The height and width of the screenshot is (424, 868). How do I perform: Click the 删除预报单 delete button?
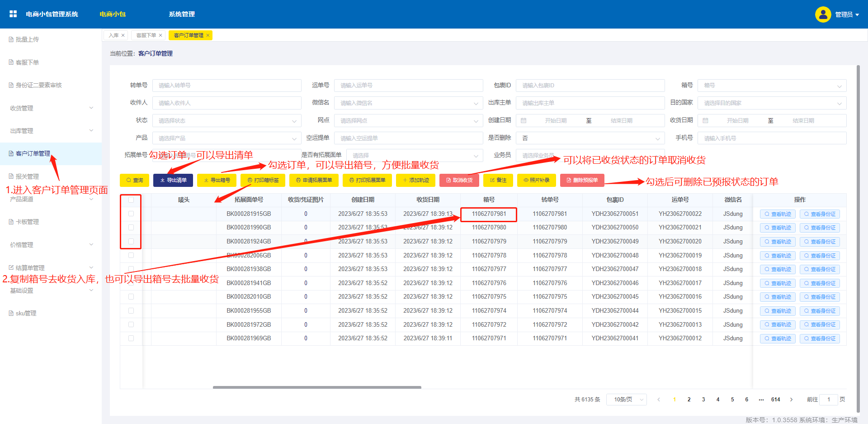click(582, 180)
